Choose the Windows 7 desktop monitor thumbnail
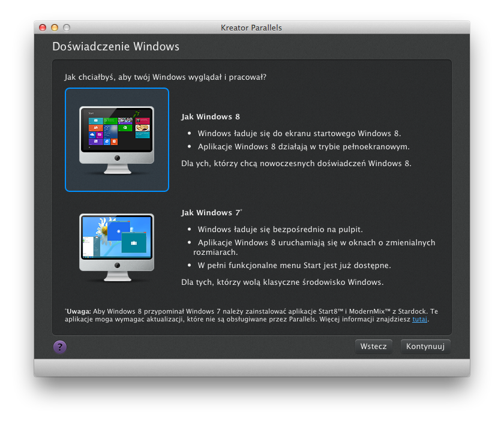The height and width of the screenshot is (424, 504). pos(117,247)
